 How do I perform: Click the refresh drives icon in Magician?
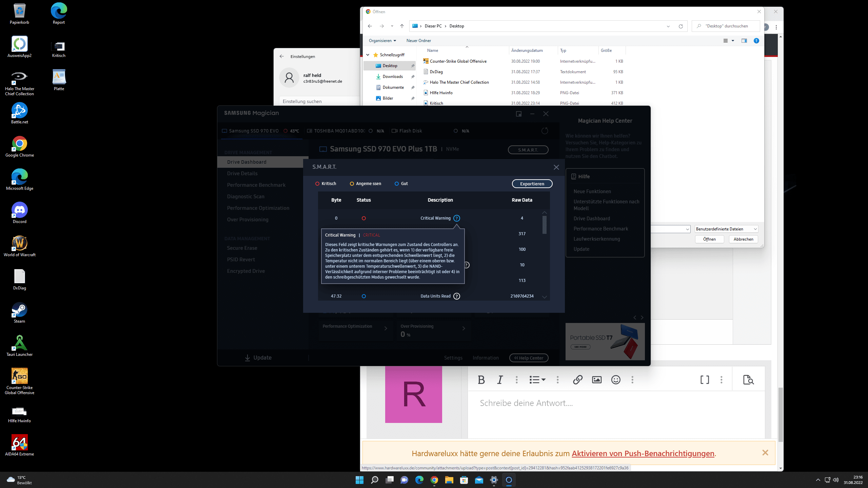tap(545, 131)
